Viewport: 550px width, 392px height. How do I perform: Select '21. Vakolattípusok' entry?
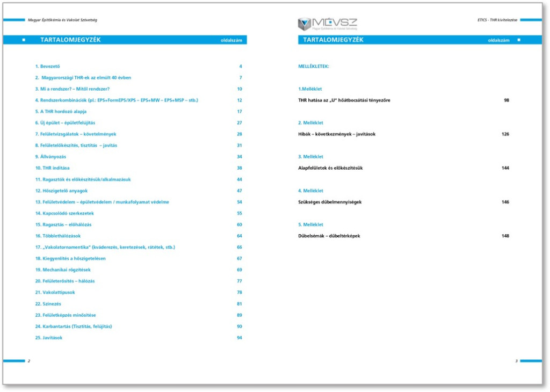(55, 292)
